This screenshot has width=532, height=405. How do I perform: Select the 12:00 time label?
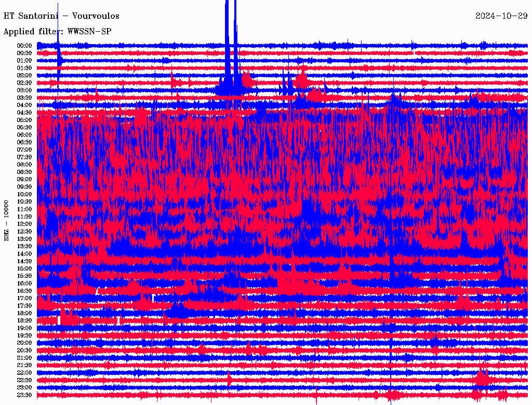click(x=24, y=224)
